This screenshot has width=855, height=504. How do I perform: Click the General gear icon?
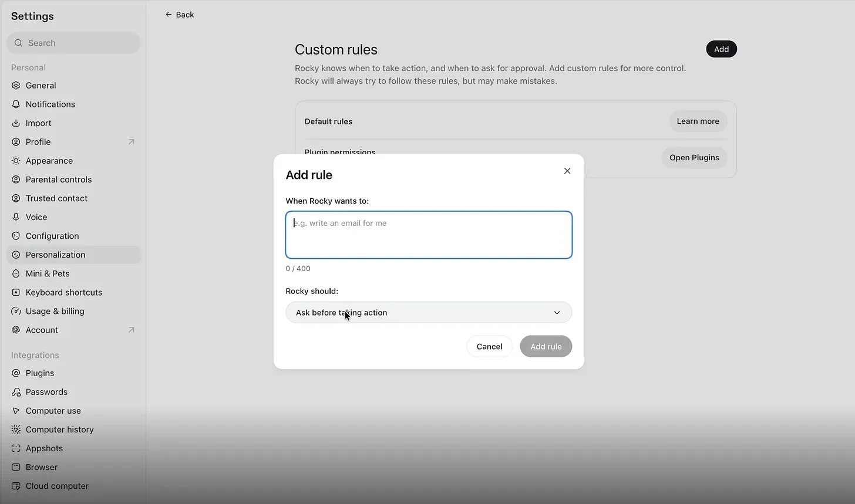point(16,86)
